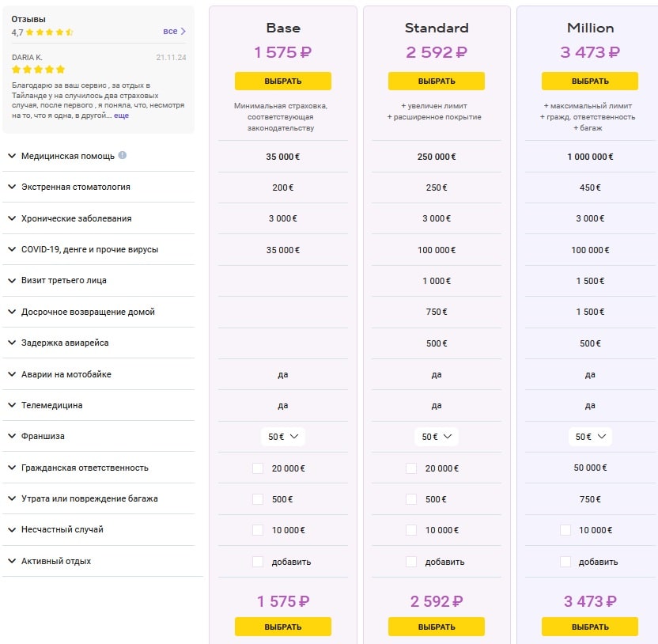The height and width of the screenshot is (644, 658).
Task: Choose Standard plan with top ВЫБРАТЬ button
Action: (x=437, y=81)
